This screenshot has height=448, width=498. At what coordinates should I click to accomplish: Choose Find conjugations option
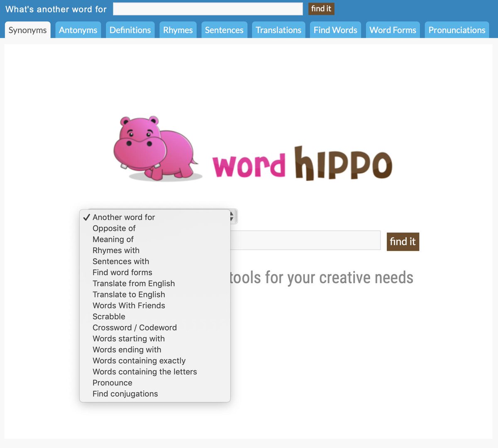tap(155, 394)
